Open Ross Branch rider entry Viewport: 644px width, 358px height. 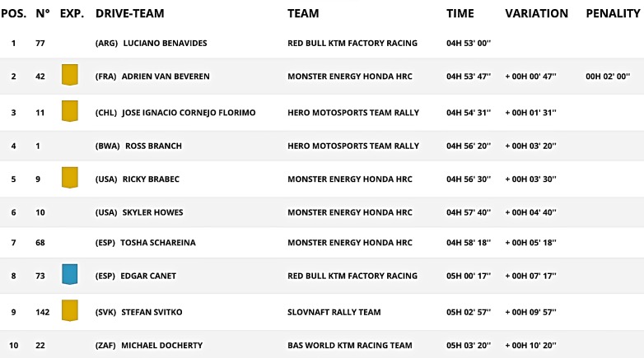pos(153,146)
